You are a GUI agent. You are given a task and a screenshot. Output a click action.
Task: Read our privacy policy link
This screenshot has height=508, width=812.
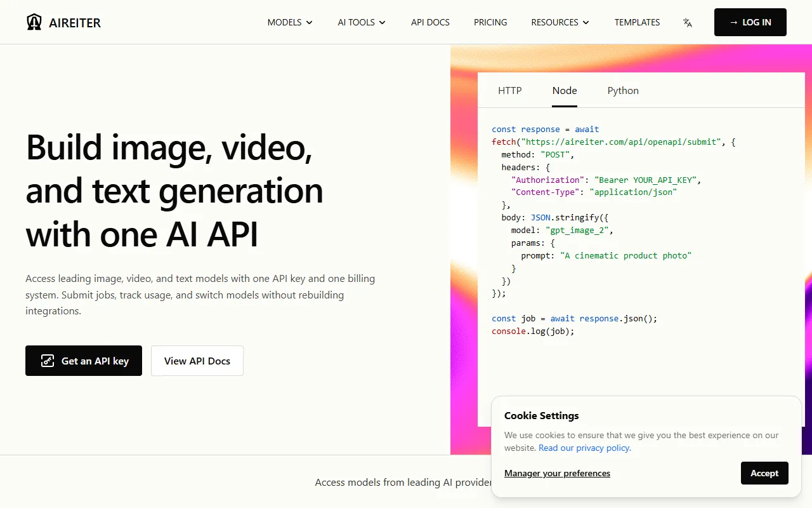point(585,448)
